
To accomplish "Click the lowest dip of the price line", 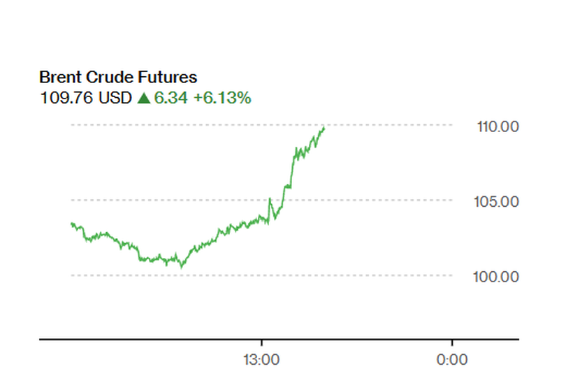I will [x=182, y=267].
